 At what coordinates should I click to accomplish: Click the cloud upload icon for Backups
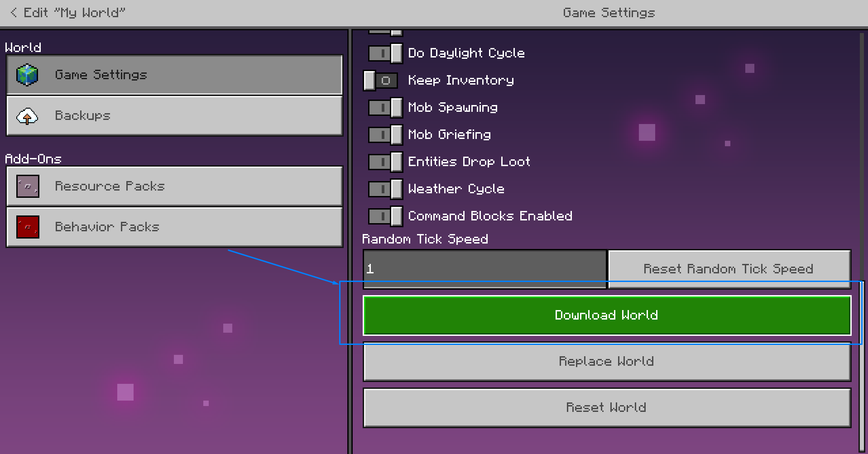27,116
